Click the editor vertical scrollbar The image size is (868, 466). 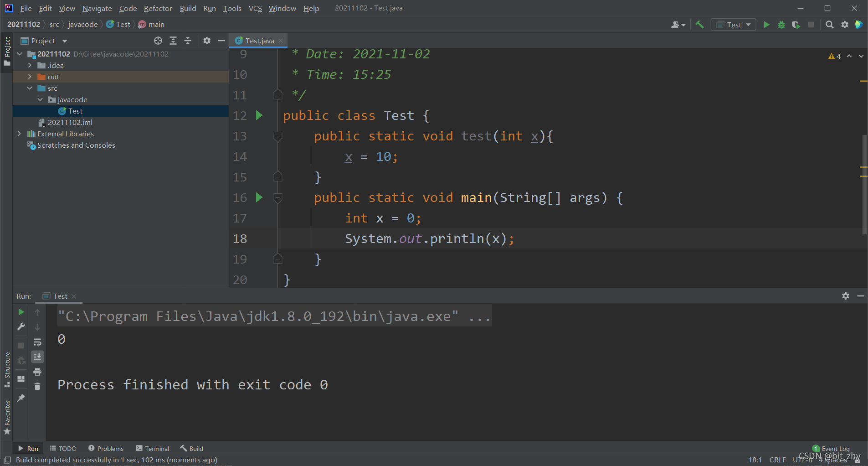click(864, 185)
